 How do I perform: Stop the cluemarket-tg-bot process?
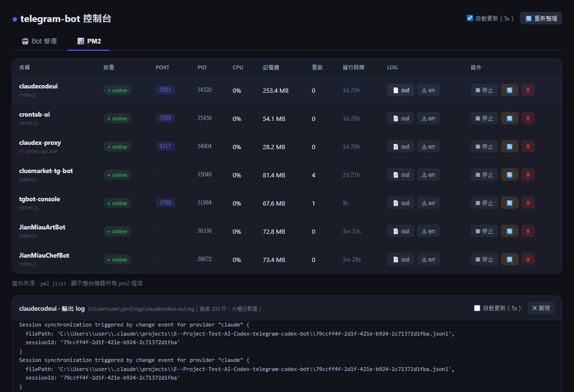[484, 174]
